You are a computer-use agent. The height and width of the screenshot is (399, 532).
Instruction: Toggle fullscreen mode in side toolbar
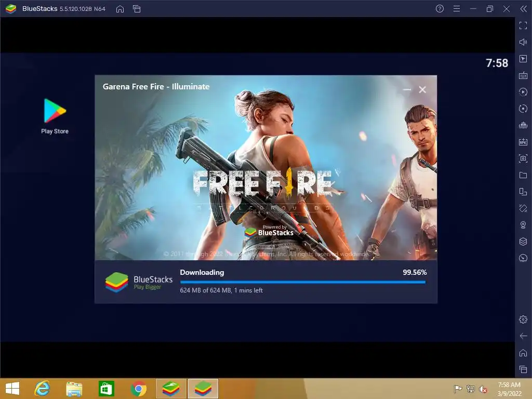[x=523, y=25]
